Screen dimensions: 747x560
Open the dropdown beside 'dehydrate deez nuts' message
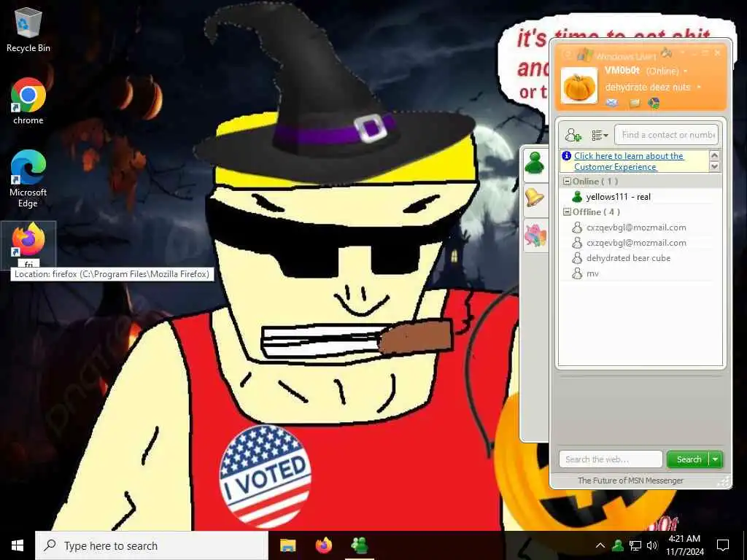(698, 87)
